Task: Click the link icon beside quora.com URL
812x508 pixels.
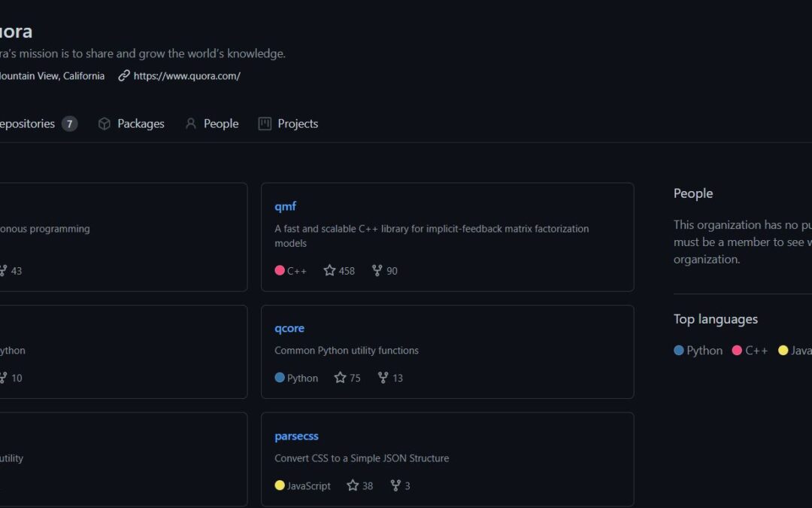Action: (124, 75)
